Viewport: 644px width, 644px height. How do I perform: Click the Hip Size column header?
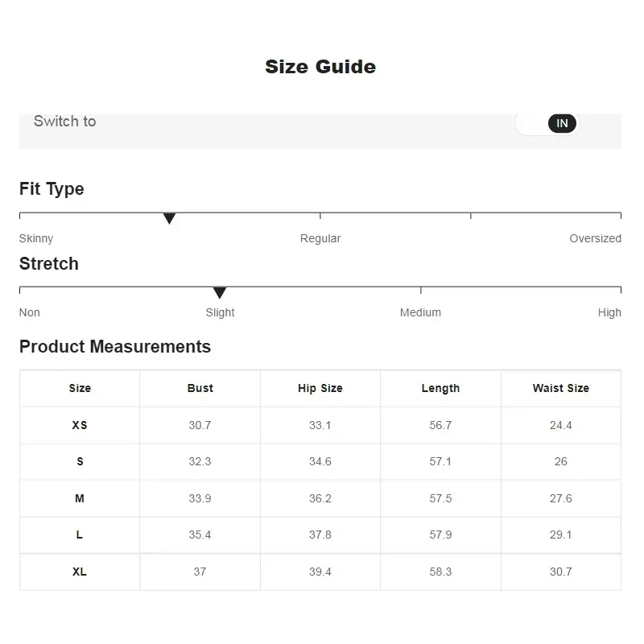[x=320, y=388]
